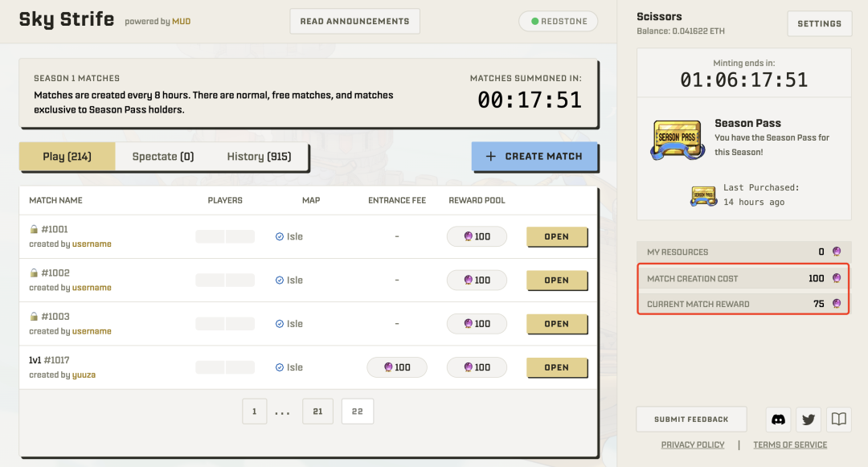Click the 100 reward pool pill for #1002
Viewport: 868px width, 467px height.
point(477,280)
